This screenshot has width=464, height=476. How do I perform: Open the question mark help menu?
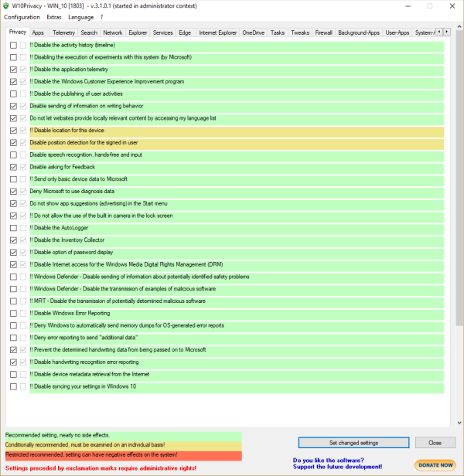click(x=102, y=17)
